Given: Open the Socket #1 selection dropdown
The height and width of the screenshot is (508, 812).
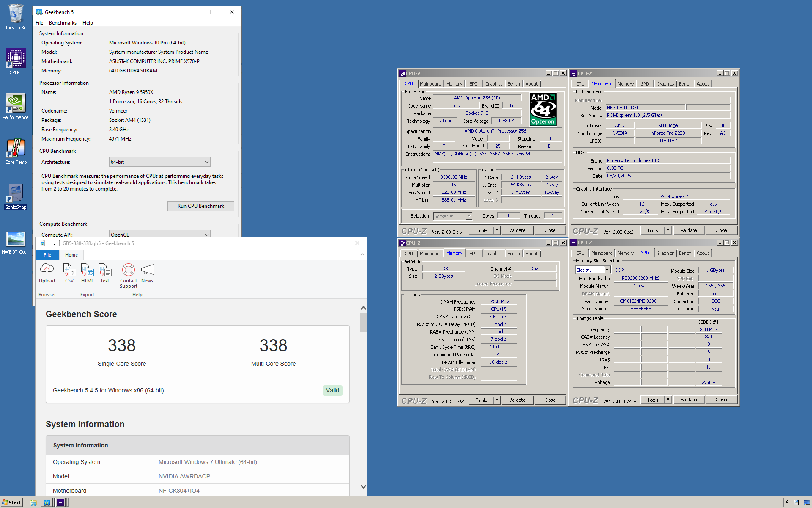Looking at the screenshot, I should (x=453, y=216).
